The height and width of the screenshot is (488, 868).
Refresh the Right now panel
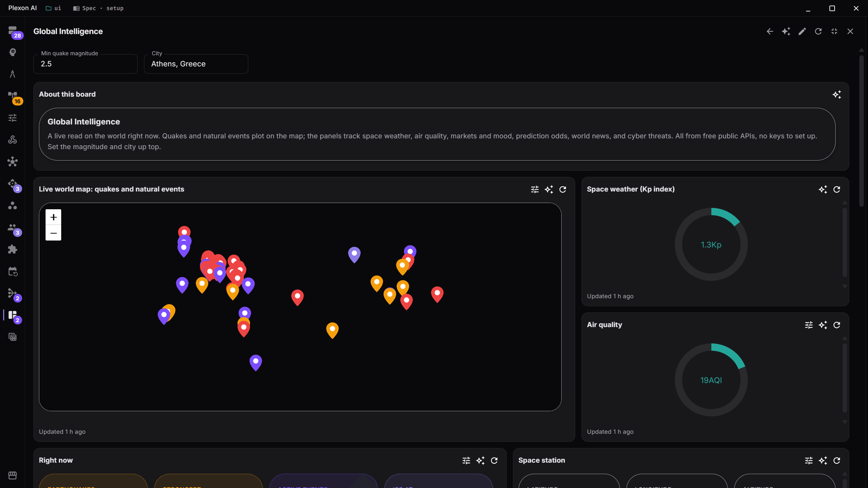click(494, 461)
